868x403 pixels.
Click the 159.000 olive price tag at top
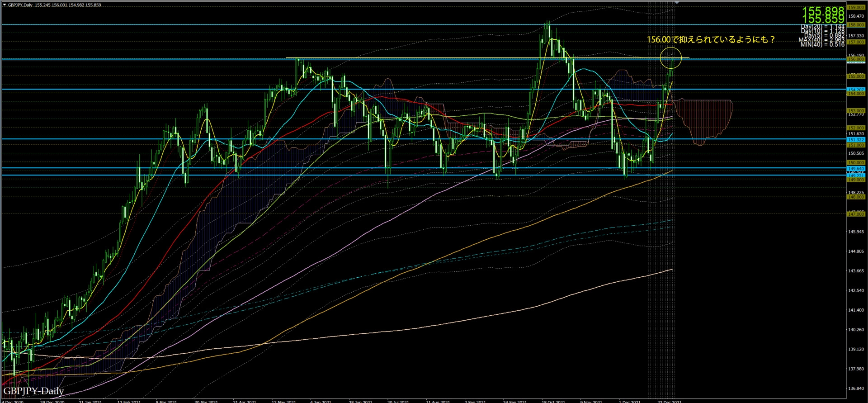click(x=855, y=8)
